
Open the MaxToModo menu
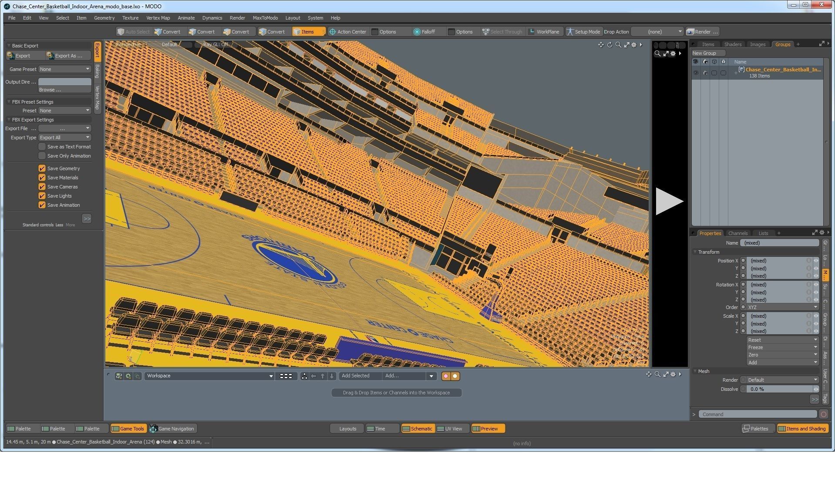265,18
